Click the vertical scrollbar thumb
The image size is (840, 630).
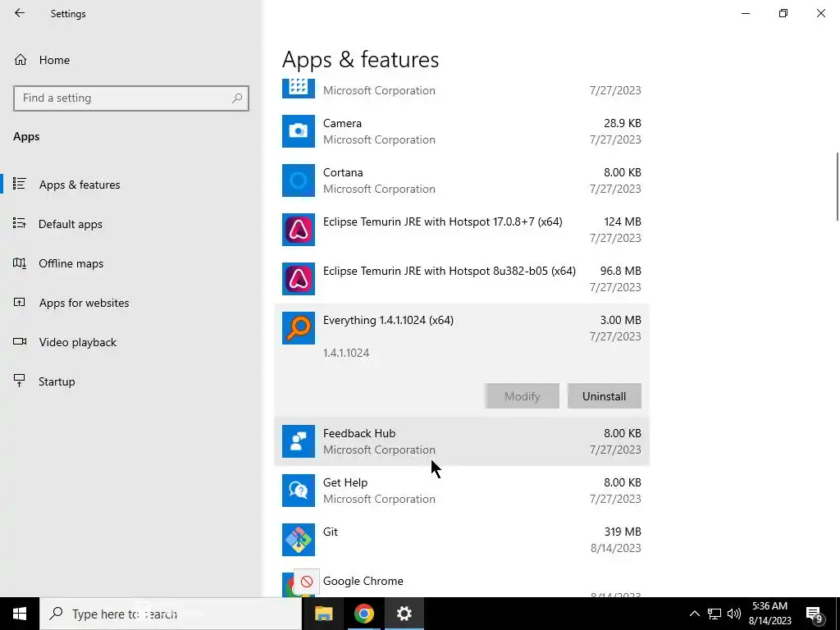pos(838,186)
